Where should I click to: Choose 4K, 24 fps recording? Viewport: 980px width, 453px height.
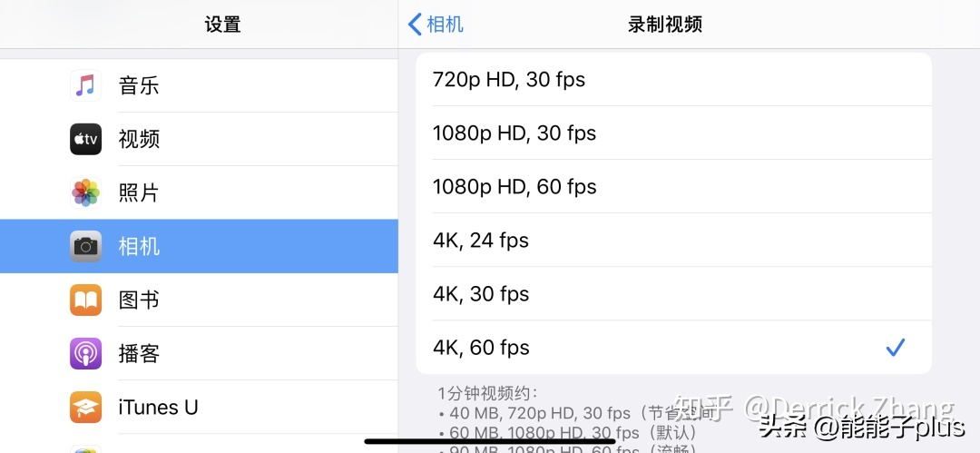pyautogui.click(x=673, y=241)
